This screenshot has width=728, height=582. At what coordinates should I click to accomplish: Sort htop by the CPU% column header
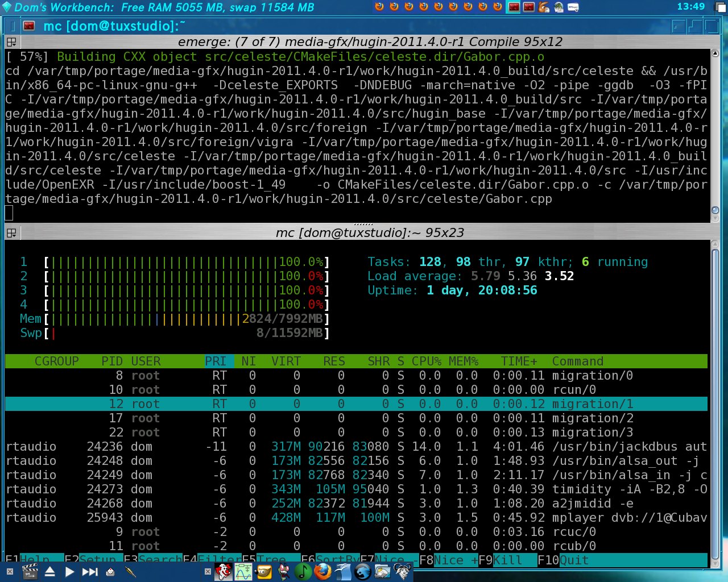pyautogui.click(x=426, y=361)
